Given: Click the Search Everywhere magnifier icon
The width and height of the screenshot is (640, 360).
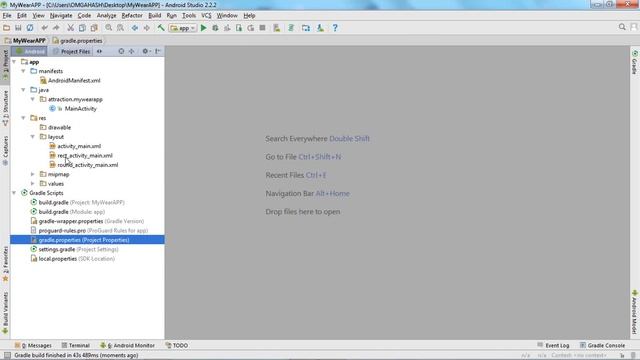Looking at the screenshot, I should (622, 27).
